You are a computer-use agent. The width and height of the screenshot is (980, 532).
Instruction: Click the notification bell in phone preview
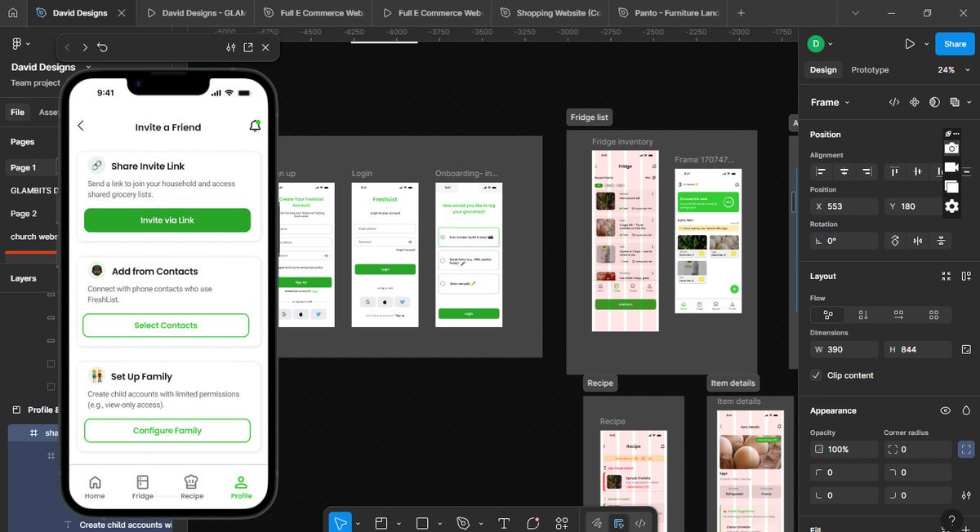[x=255, y=126]
